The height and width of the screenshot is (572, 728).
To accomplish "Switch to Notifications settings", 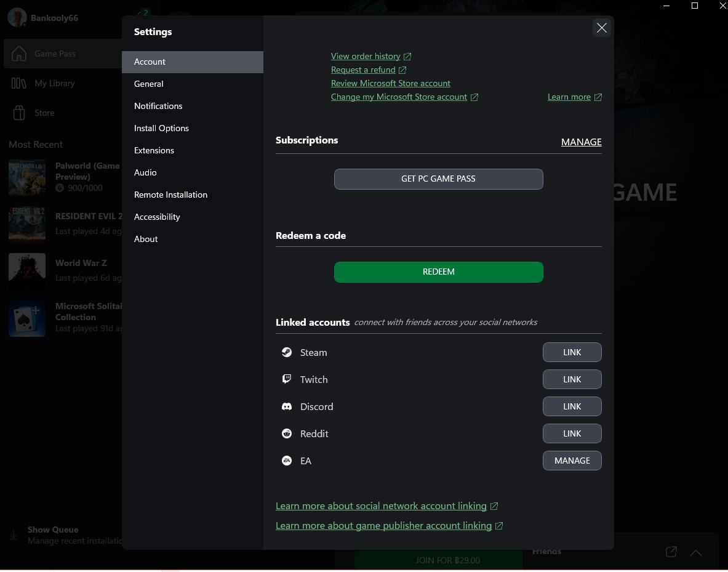I will 192,106.
